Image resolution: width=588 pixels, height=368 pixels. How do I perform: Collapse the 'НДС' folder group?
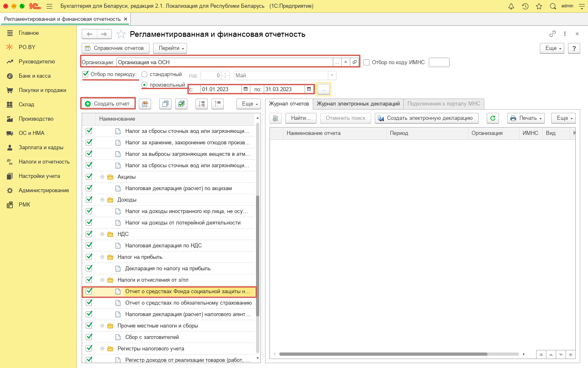102,234
